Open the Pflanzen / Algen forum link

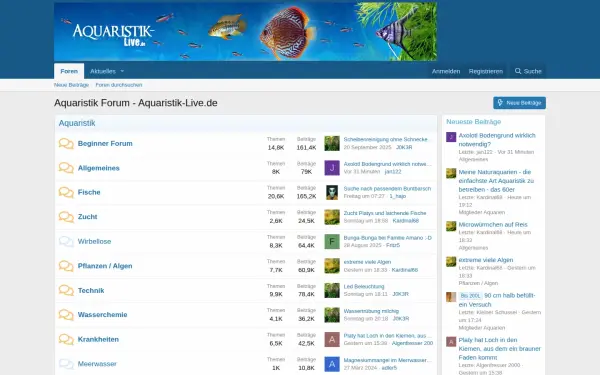(x=105, y=266)
